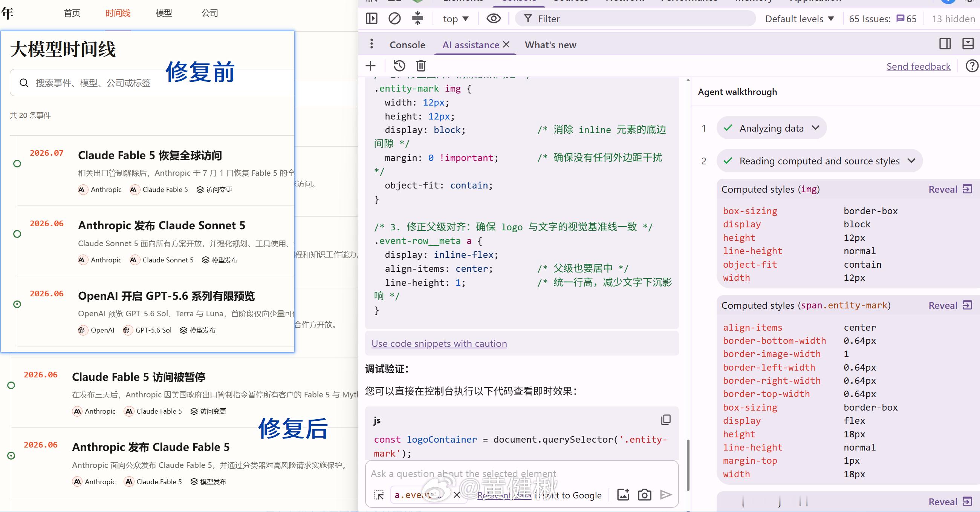This screenshot has width=980, height=512.
Task: Click Reveal for Computed styles (span.entity-mark)
Action: tap(949, 305)
